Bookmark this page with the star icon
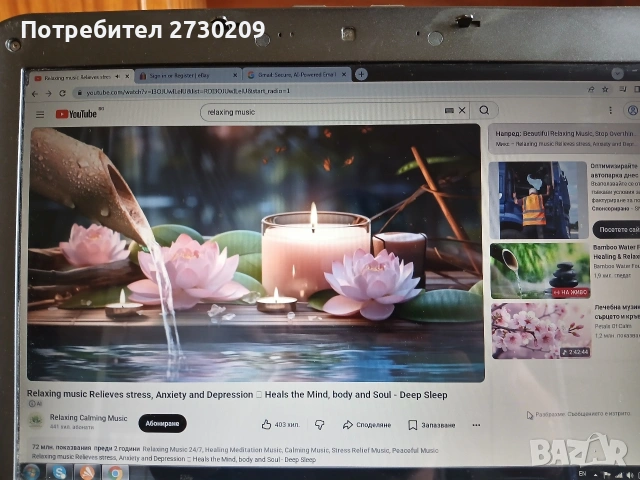This screenshot has height=480, width=640. [605, 89]
